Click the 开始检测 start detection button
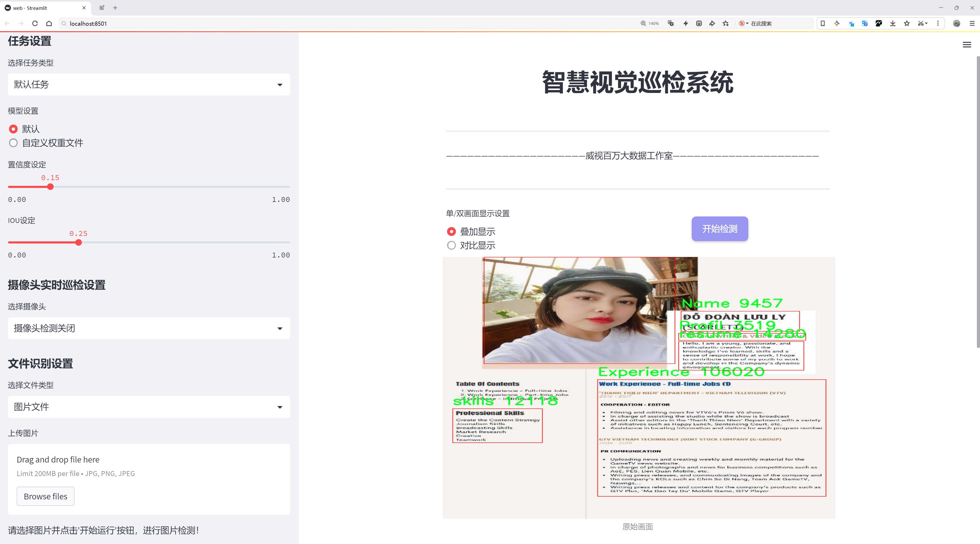 [720, 229]
